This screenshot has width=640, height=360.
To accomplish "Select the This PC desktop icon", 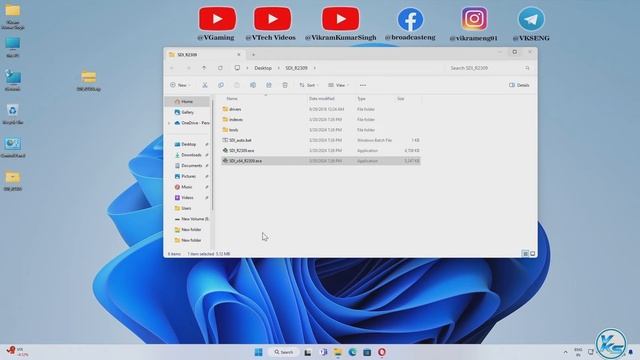I will pos(13,47).
